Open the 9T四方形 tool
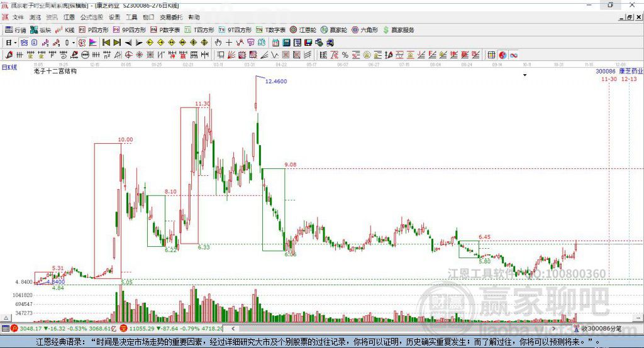The image size is (644, 348). pos(235,30)
